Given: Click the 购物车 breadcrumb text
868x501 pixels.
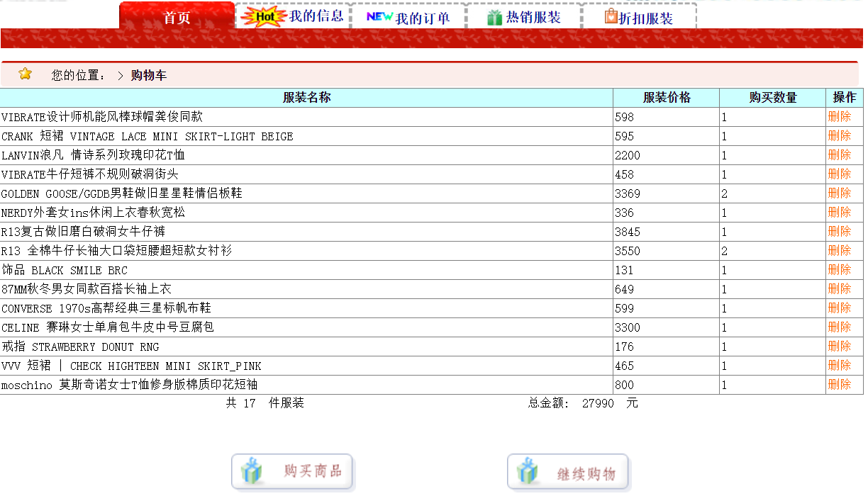Looking at the screenshot, I should pyautogui.click(x=149, y=75).
